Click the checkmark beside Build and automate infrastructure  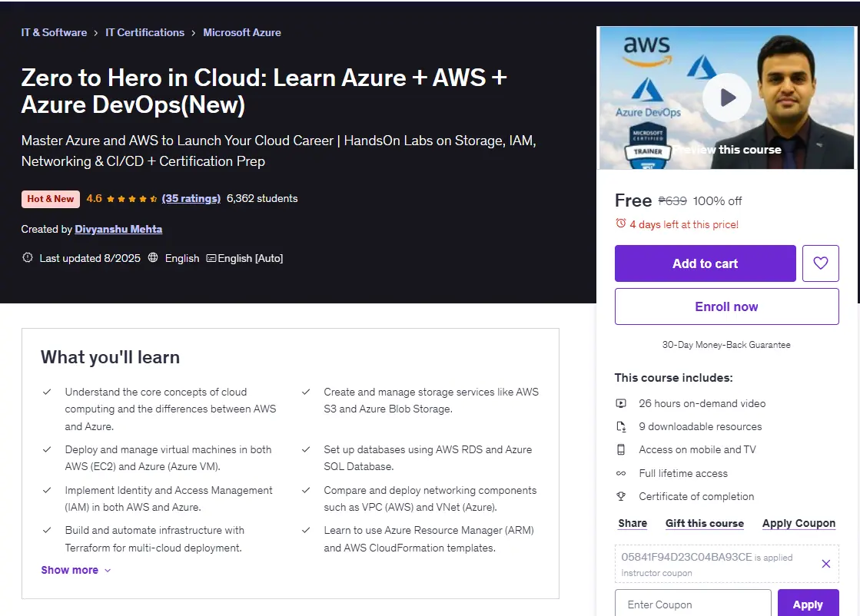point(47,530)
